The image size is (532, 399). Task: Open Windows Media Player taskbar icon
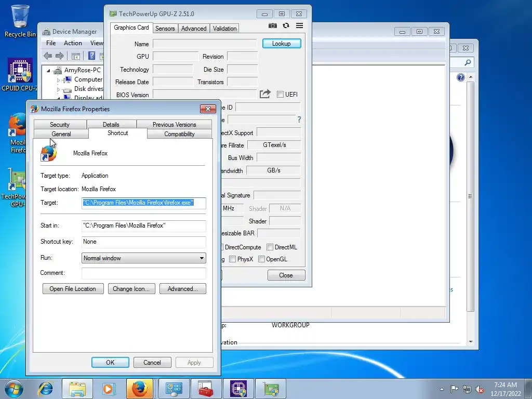click(x=109, y=389)
